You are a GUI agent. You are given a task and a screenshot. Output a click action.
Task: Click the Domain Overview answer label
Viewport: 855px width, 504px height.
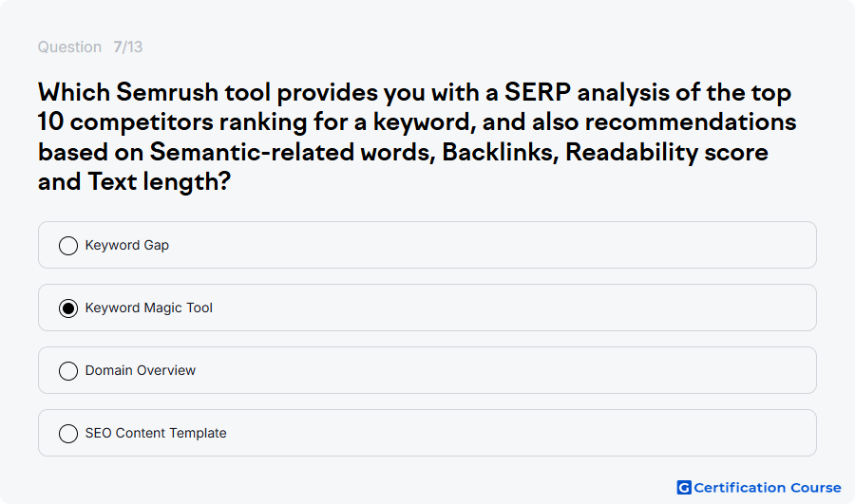[141, 370]
